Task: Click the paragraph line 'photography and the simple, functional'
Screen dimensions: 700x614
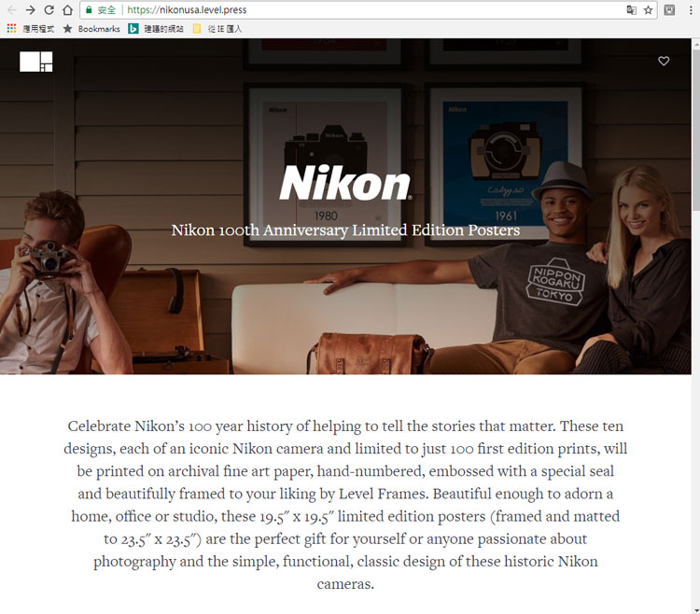Action: pos(345,562)
